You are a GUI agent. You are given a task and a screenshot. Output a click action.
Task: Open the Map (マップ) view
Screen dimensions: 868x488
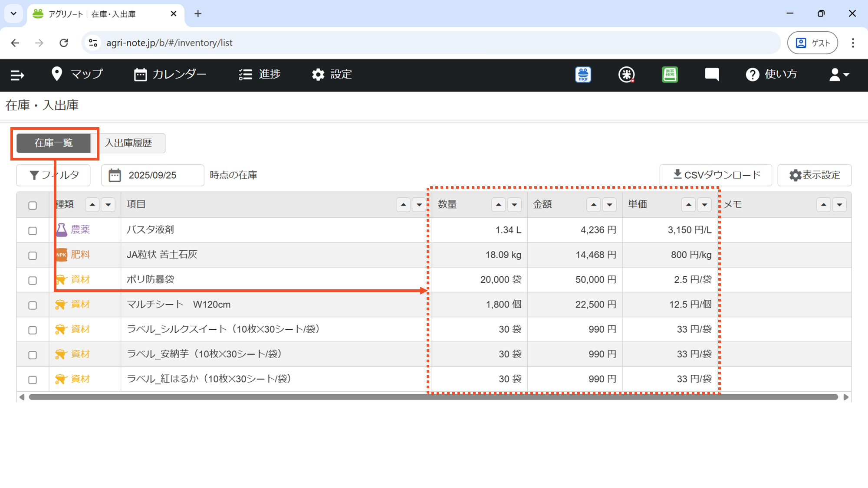pos(77,74)
